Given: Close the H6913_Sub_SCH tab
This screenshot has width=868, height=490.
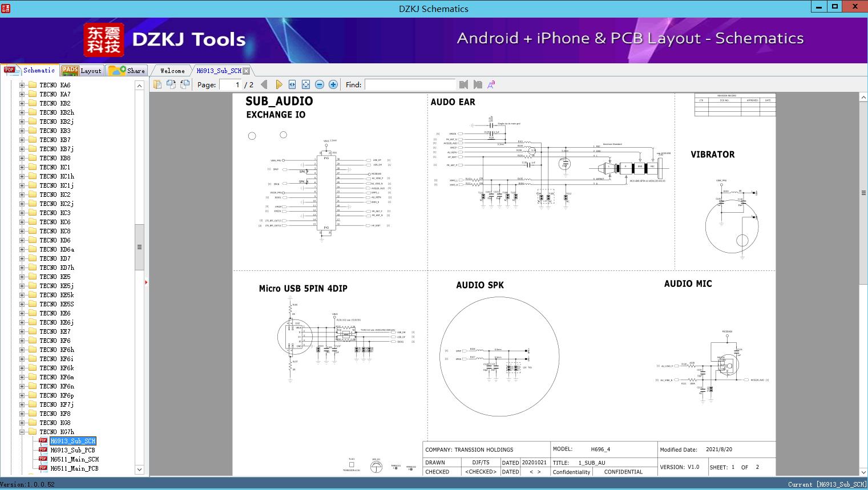Looking at the screenshot, I should point(246,71).
